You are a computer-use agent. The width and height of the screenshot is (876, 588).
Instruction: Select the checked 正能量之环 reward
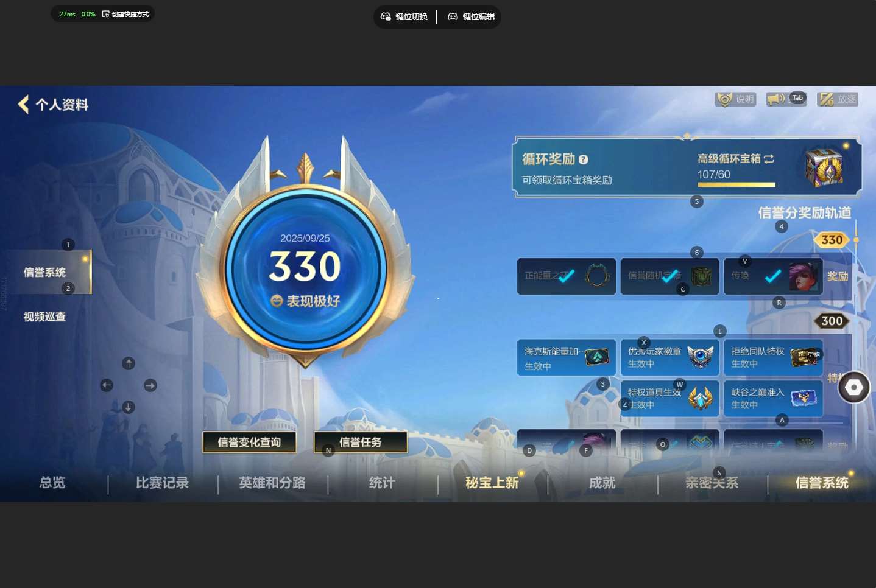point(566,276)
